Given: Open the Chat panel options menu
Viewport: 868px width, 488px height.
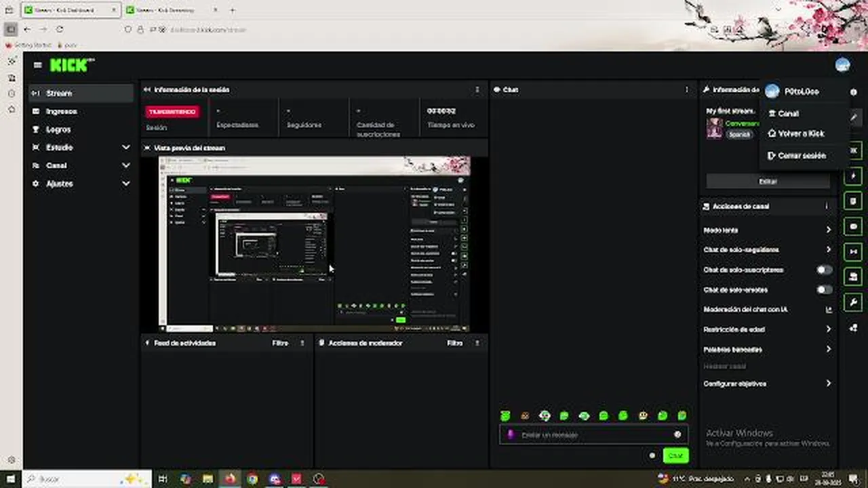Looking at the screenshot, I should [x=686, y=89].
